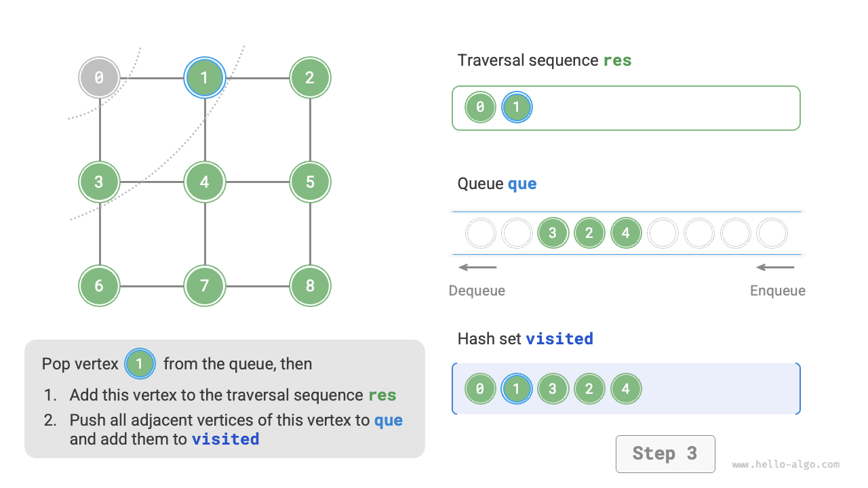Click vertex 7 in the graph
The image size is (868, 488).
205,285
